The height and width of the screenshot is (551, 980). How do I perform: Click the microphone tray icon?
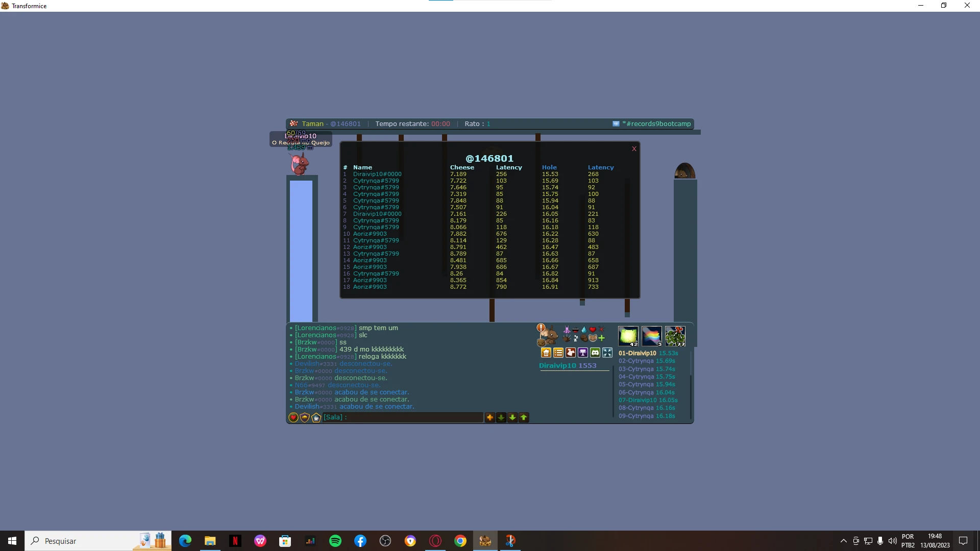pyautogui.click(x=880, y=541)
